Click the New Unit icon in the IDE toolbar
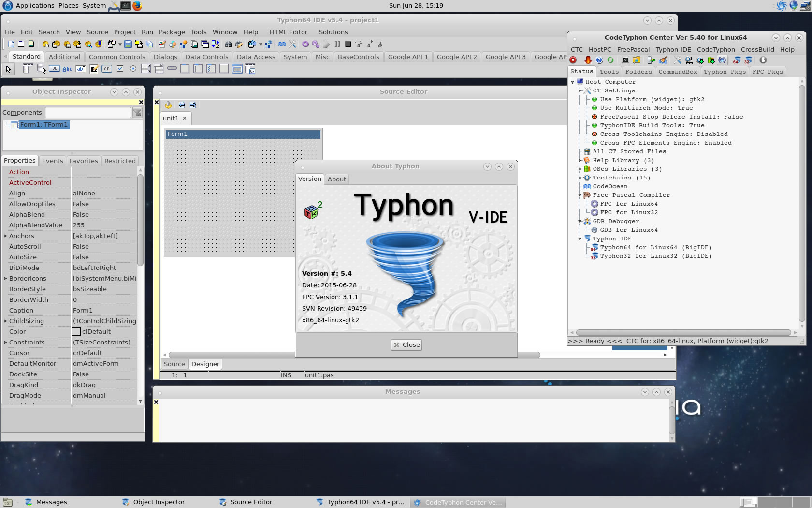Screen dimensions: 812x508 pos(11,44)
